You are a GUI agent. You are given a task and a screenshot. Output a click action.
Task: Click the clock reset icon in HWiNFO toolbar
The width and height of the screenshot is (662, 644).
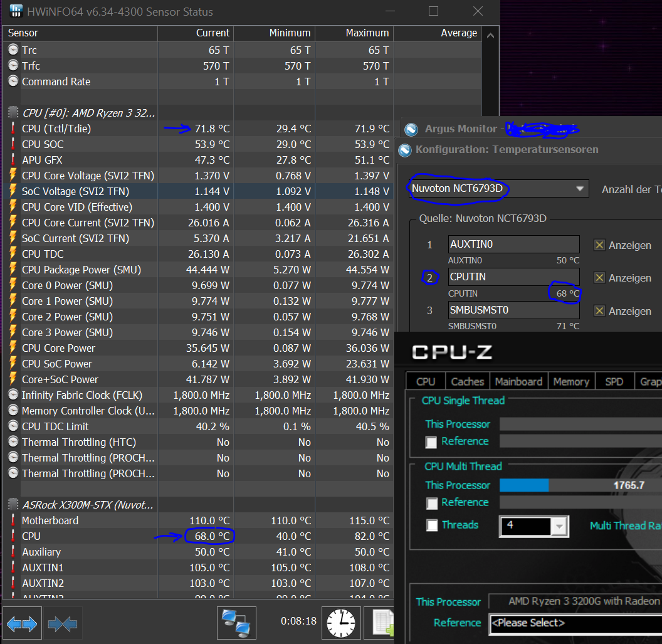341,623
